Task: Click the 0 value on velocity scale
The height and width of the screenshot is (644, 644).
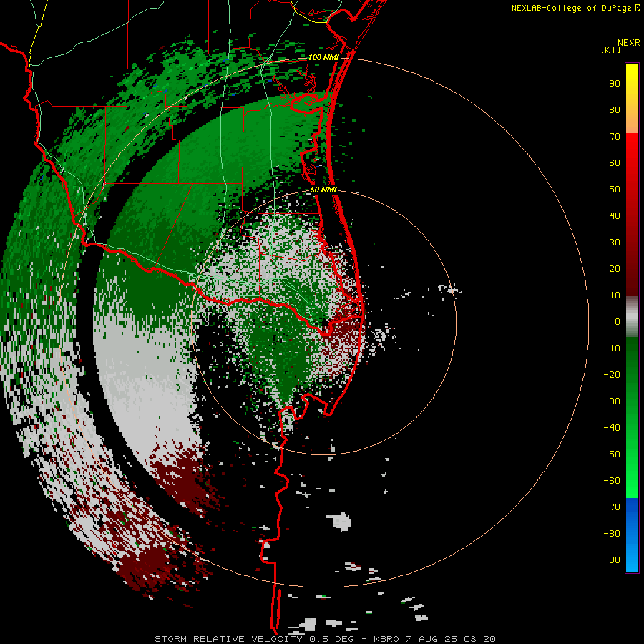Action: [618, 321]
